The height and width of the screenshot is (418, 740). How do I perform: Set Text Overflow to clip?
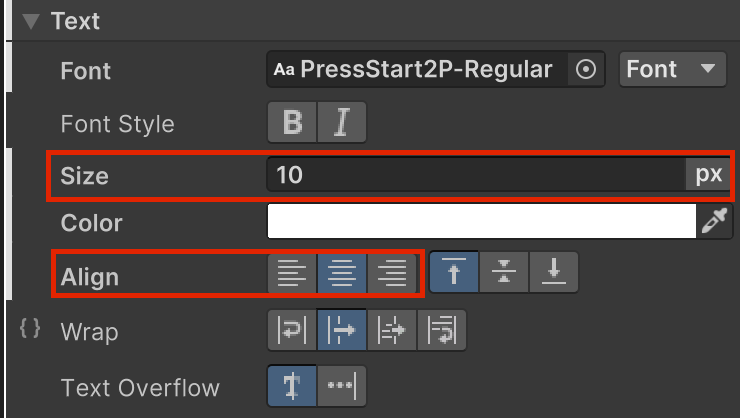point(292,387)
